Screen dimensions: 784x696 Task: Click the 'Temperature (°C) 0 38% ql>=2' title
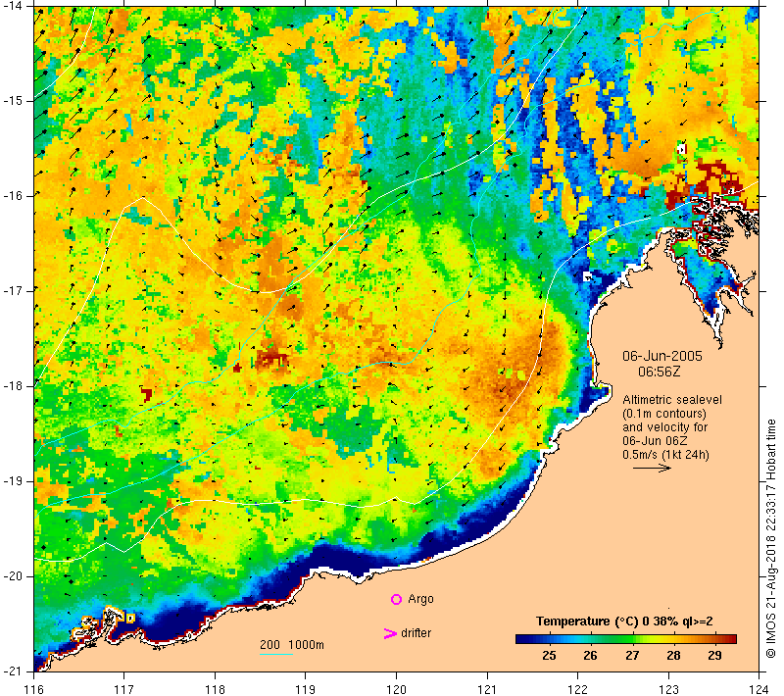point(624,621)
